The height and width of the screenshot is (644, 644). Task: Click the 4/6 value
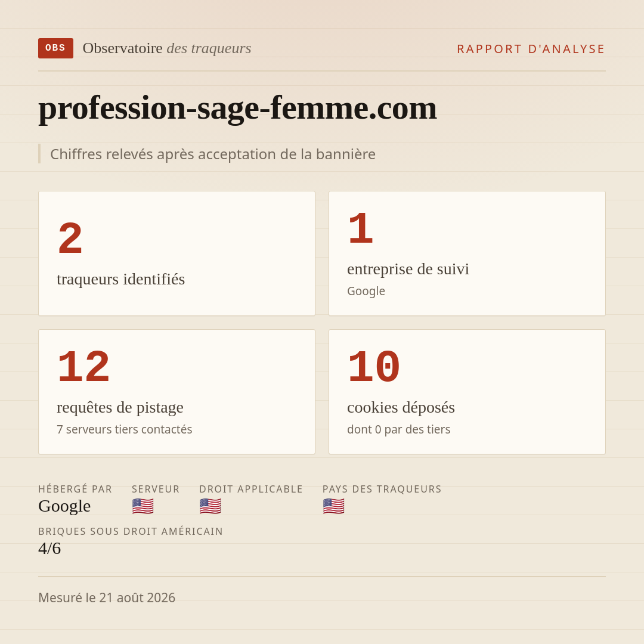(x=49, y=549)
